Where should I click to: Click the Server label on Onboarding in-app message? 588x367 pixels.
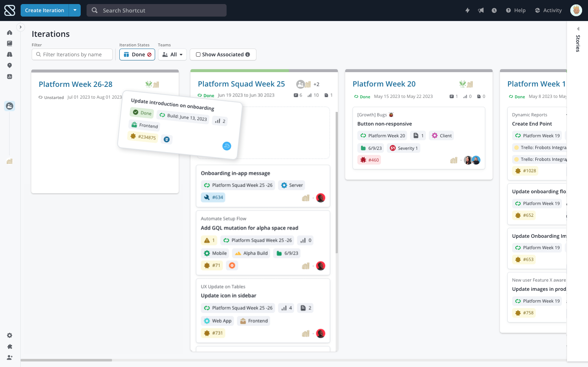[292, 185]
